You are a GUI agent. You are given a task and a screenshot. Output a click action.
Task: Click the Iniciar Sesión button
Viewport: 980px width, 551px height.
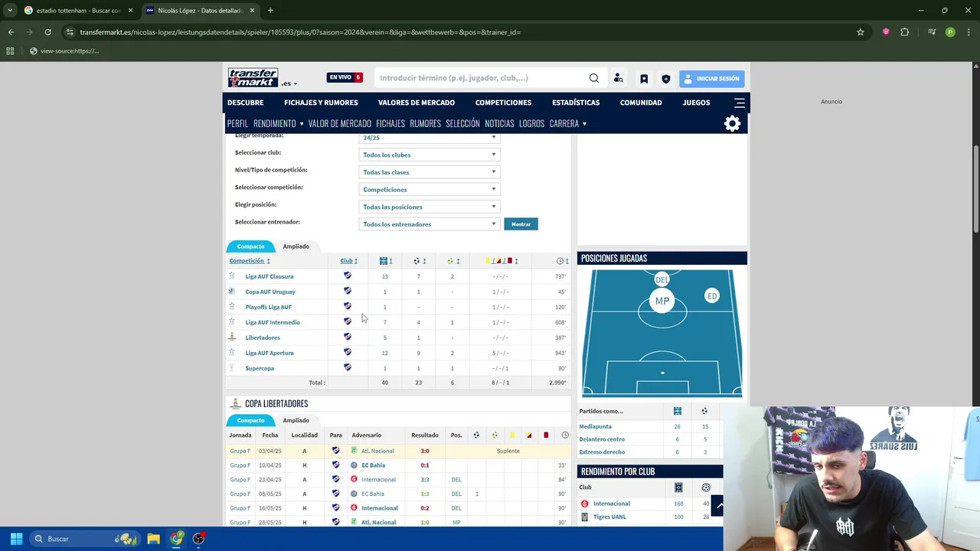pyautogui.click(x=711, y=78)
